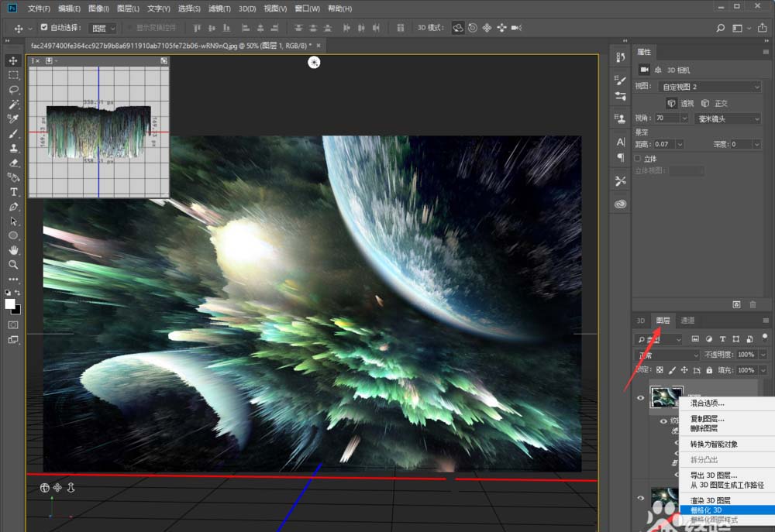Open the 滤镜(T) menu
This screenshot has width=775, height=532.
[x=220, y=9]
